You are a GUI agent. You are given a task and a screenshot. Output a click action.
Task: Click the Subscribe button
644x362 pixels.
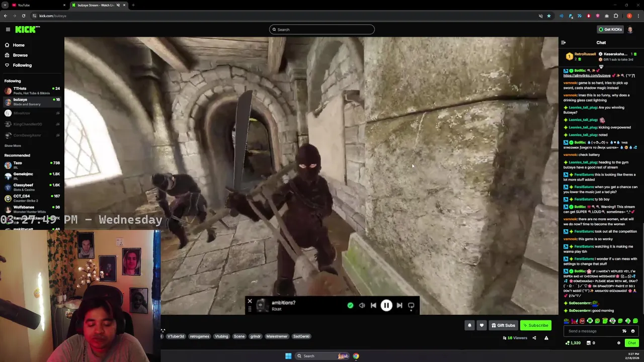[535, 325]
